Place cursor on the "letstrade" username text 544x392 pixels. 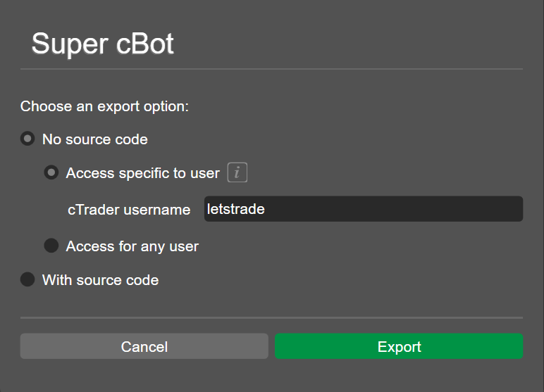[x=236, y=209]
